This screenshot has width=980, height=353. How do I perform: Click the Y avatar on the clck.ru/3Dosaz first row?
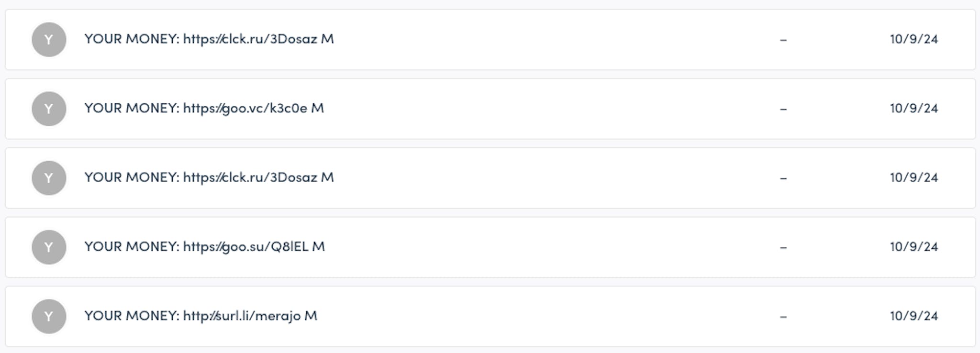(48, 40)
